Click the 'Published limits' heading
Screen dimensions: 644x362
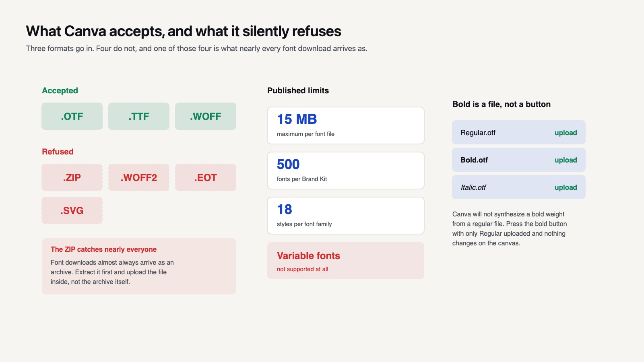point(298,90)
